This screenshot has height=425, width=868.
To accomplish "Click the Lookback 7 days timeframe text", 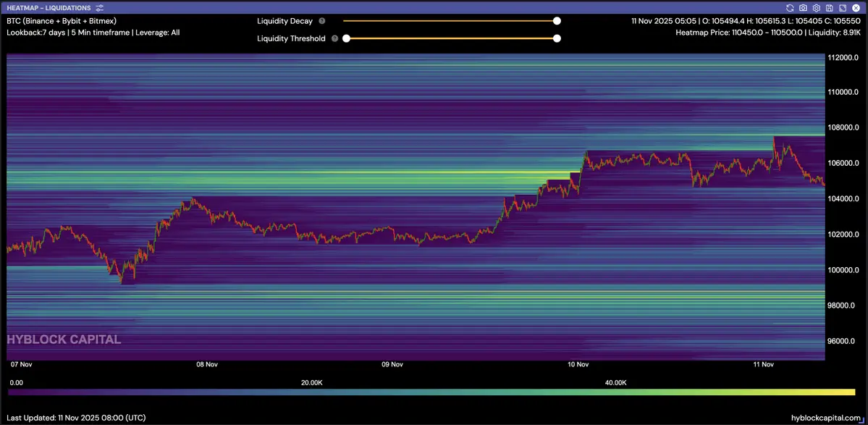I will [93, 33].
